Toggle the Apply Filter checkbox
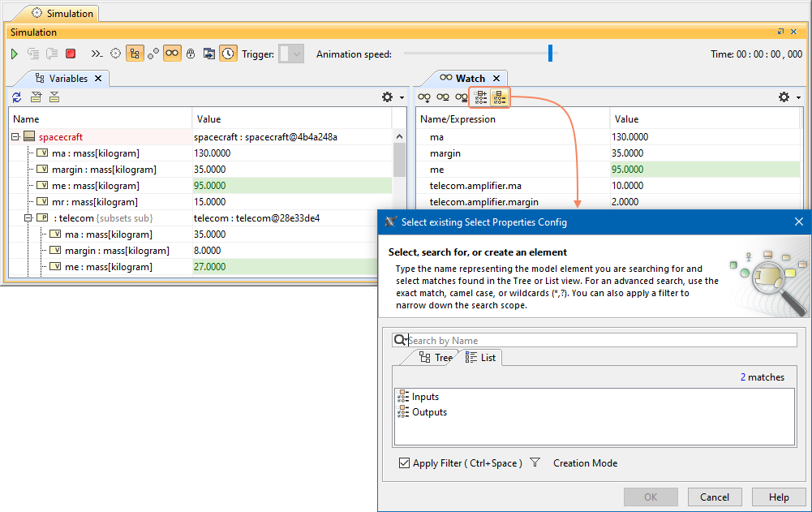 [x=404, y=463]
